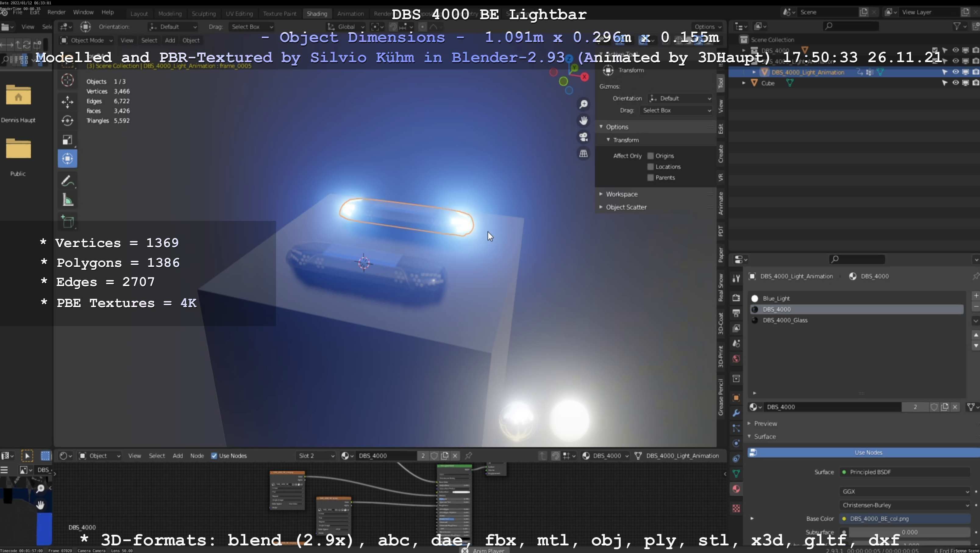980x553 pixels.
Task: Enable Affect Only Origins checkbox
Action: click(x=650, y=156)
